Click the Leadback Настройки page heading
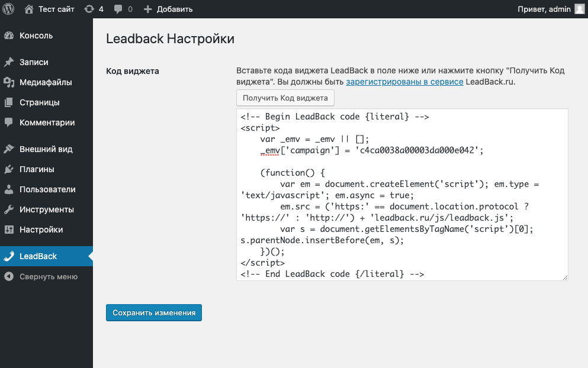 [x=171, y=38]
